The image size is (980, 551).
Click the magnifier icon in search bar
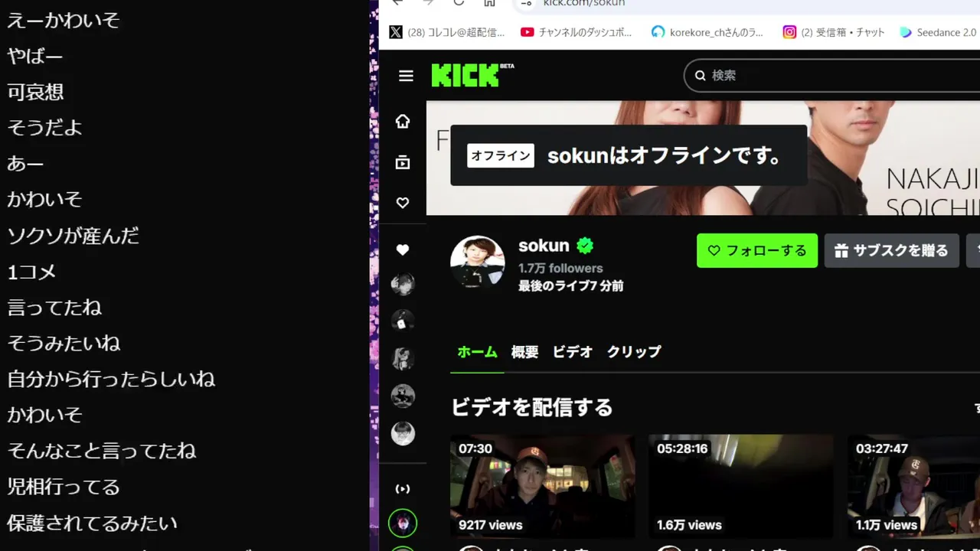[x=700, y=75]
